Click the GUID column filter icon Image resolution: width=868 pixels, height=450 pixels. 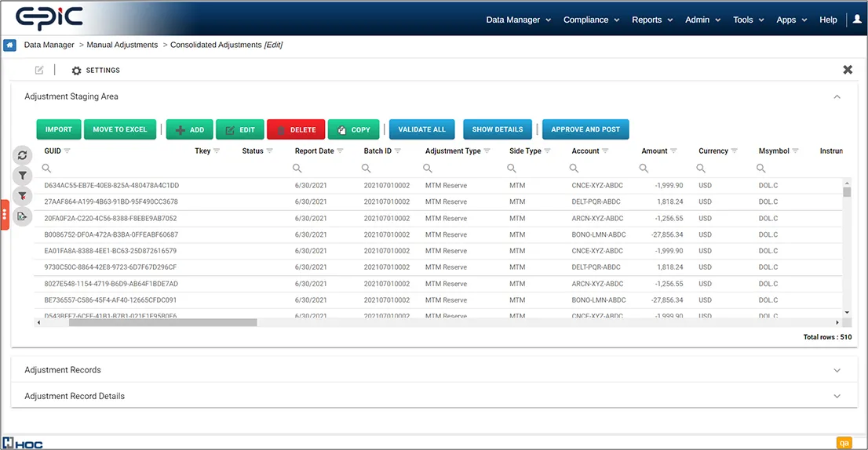67,151
